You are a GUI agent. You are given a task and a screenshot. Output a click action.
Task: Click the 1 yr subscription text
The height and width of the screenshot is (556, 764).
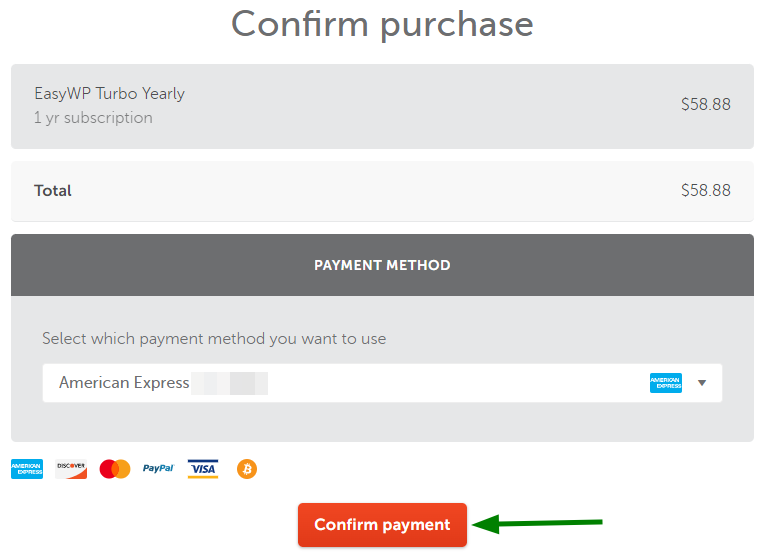coord(93,118)
